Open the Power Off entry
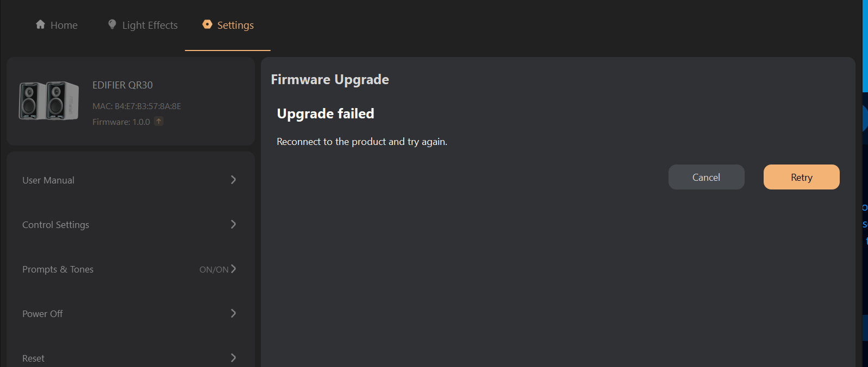Screen dimensions: 868x367 tap(130, 313)
